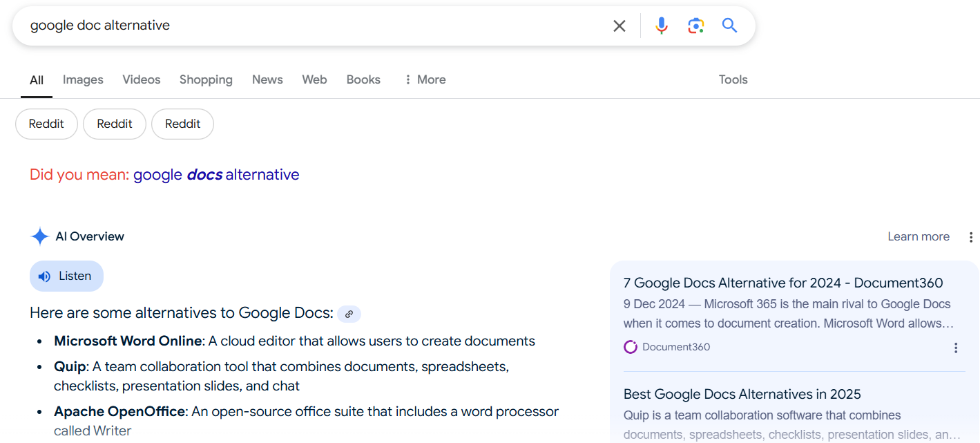The width and height of the screenshot is (980, 443).
Task: Select the first Reddit filter chip
Action: tap(46, 124)
